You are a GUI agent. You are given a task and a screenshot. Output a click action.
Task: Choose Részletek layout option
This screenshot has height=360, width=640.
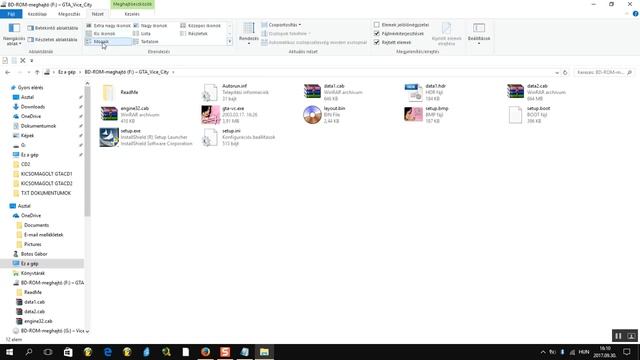[x=194, y=33]
